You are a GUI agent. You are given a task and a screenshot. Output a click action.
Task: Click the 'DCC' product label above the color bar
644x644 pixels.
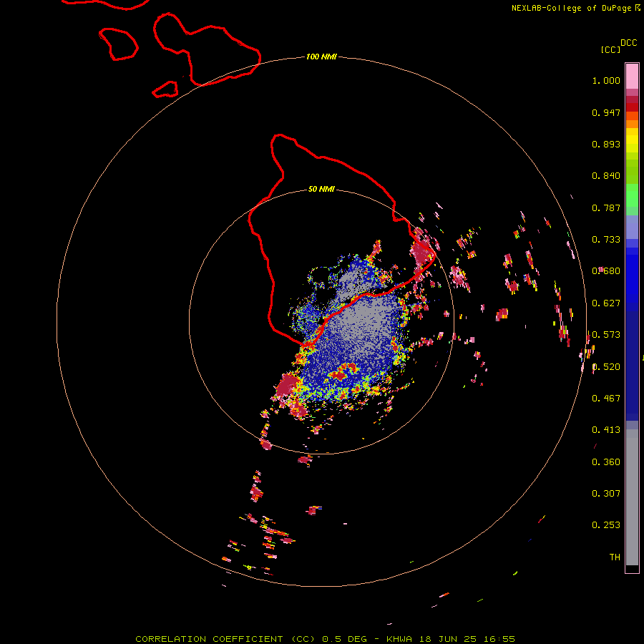coord(628,43)
